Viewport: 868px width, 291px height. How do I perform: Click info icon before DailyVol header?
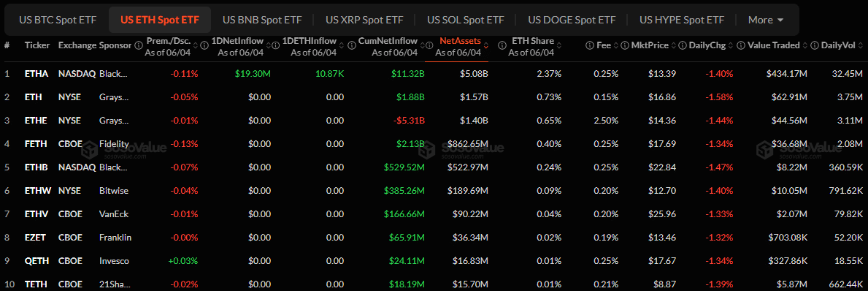[x=814, y=45]
